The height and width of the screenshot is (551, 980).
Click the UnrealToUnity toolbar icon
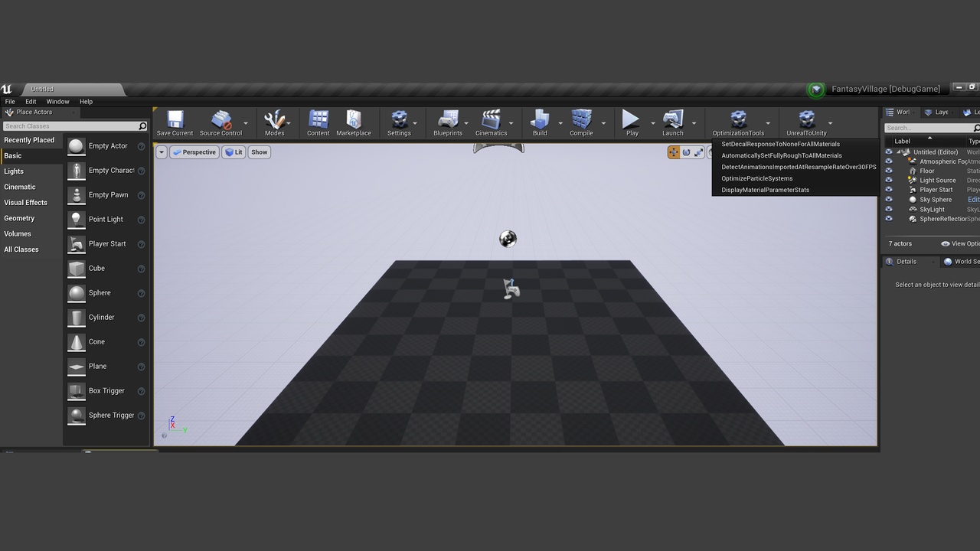(806, 122)
